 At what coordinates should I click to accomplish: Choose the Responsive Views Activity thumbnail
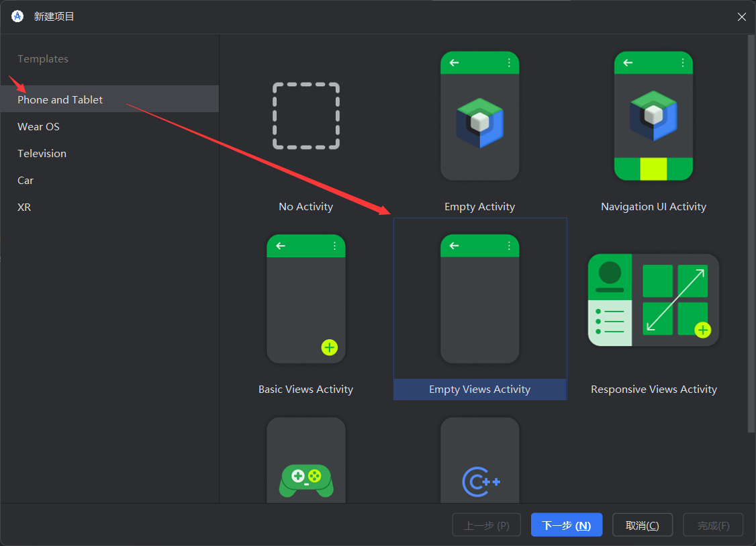(653, 300)
